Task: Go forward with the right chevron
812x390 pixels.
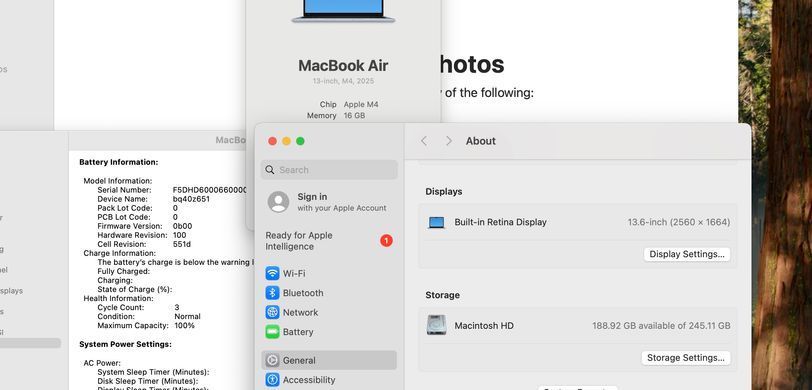Action: 448,141
